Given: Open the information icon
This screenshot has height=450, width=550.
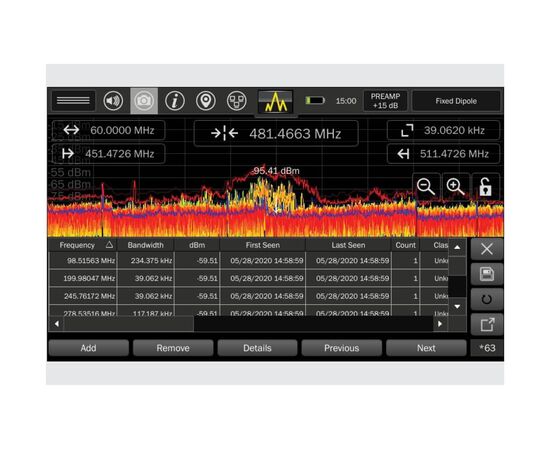Looking at the screenshot, I should pyautogui.click(x=175, y=101).
